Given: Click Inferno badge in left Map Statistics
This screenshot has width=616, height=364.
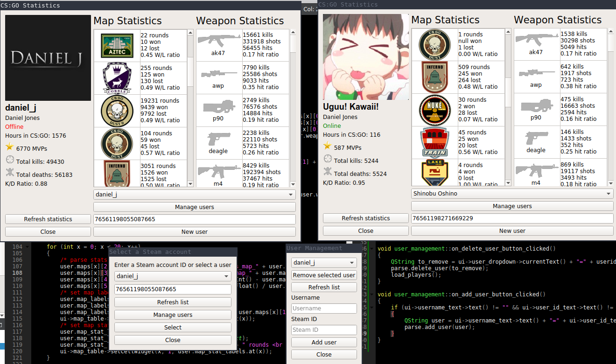Looking at the screenshot, I should pos(117,174).
